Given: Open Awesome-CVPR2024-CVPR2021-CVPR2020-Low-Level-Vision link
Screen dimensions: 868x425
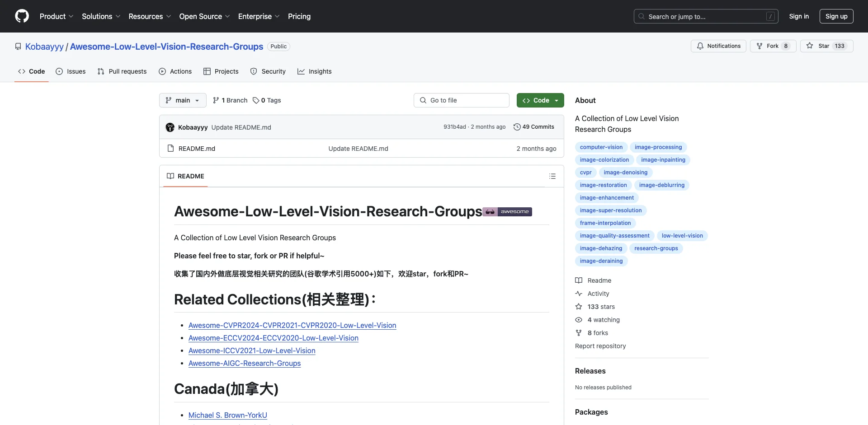Looking at the screenshot, I should (x=292, y=325).
